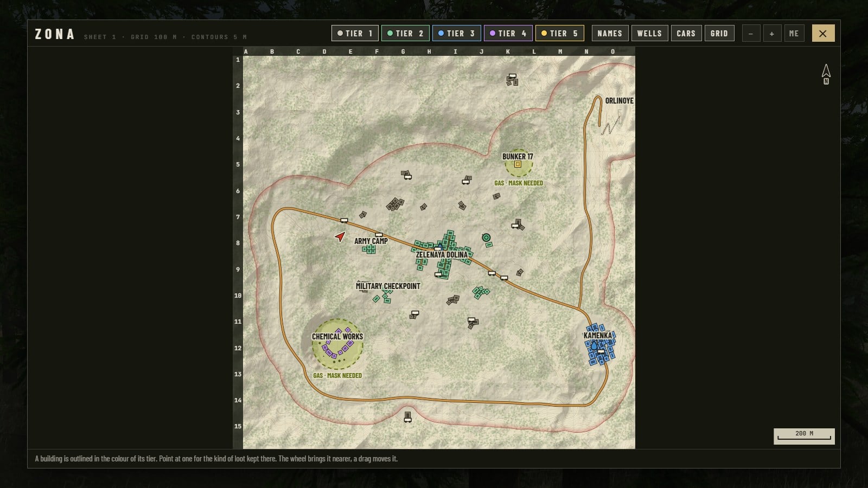Toggle the Tier 4 building filter
The height and width of the screenshot is (488, 868).
[508, 34]
